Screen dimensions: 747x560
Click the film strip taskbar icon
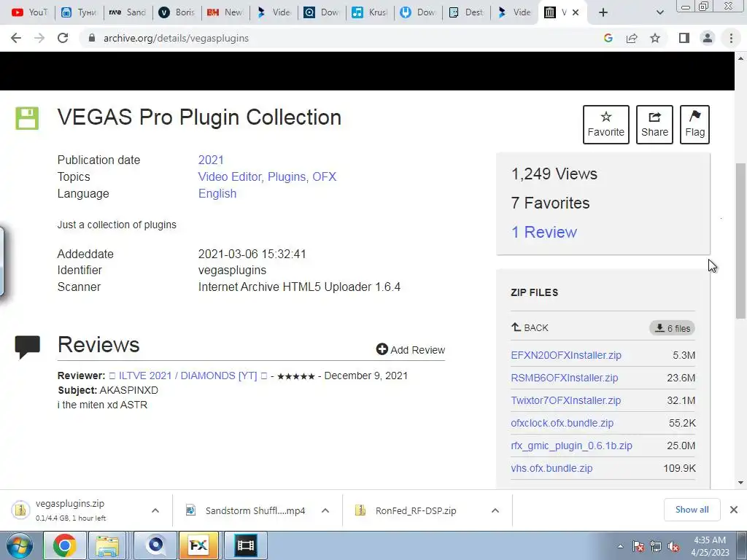(245, 545)
